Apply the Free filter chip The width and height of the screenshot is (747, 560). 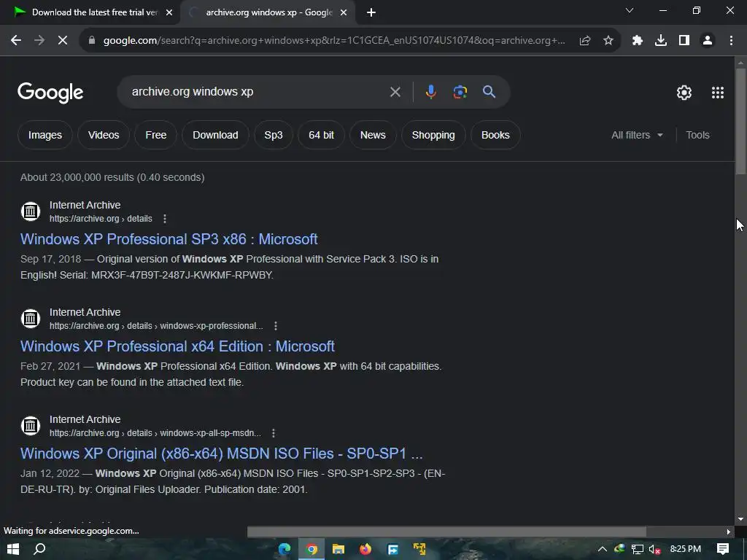click(x=156, y=135)
